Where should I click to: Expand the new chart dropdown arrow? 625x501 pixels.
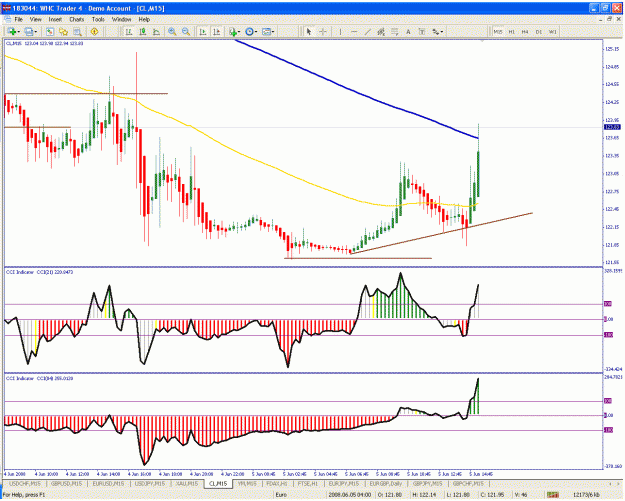(19, 32)
